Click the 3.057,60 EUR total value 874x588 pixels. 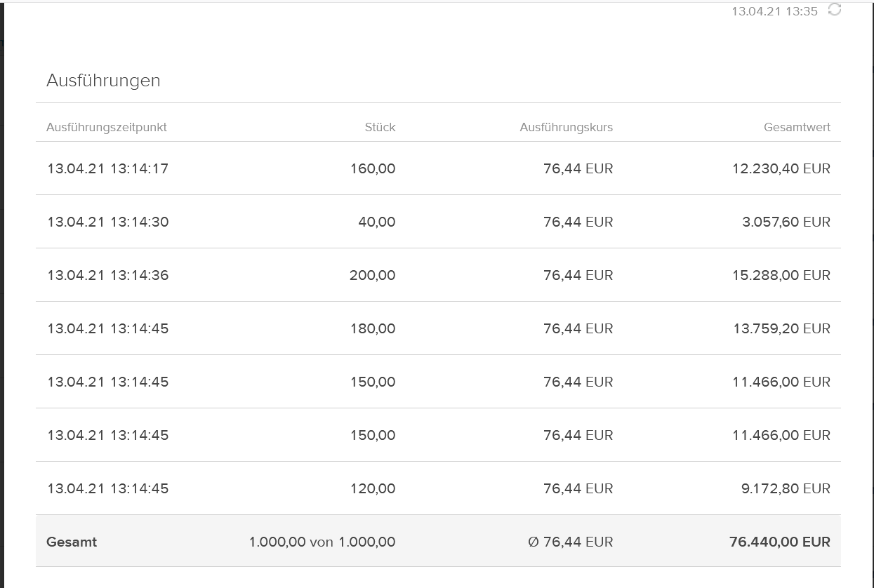[786, 222]
